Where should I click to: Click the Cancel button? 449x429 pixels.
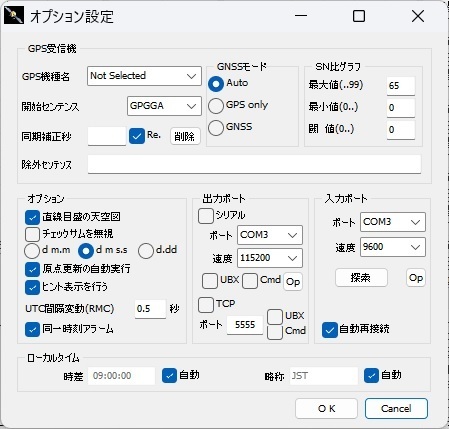pyautogui.click(x=396, y=409)
